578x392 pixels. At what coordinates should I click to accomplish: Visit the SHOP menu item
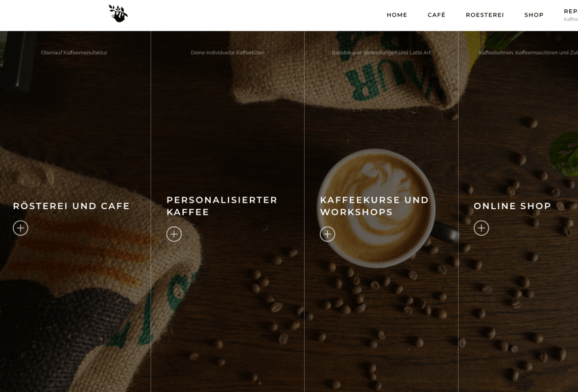pyautogui.click(x=534, y=15)
